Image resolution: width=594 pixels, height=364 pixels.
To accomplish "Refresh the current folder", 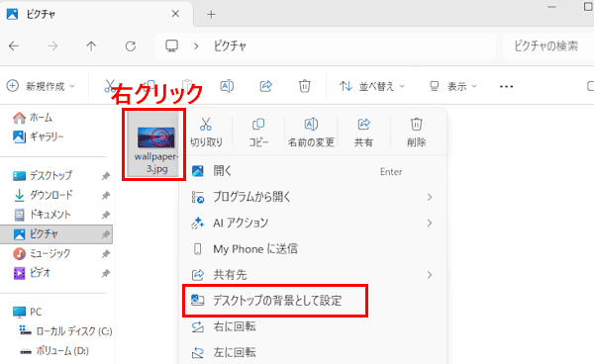I will point(131,46).
